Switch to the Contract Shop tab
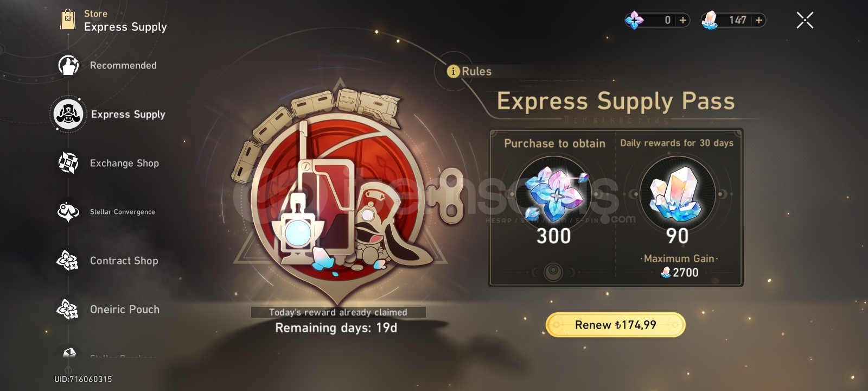Screen dimensions: 868x391 (x=124, y=261)
